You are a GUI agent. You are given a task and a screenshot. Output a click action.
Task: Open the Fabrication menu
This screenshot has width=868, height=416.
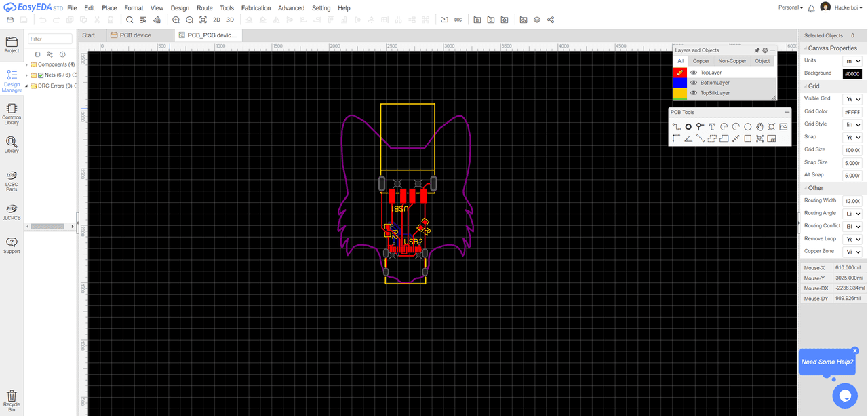(x=256, y=8)
